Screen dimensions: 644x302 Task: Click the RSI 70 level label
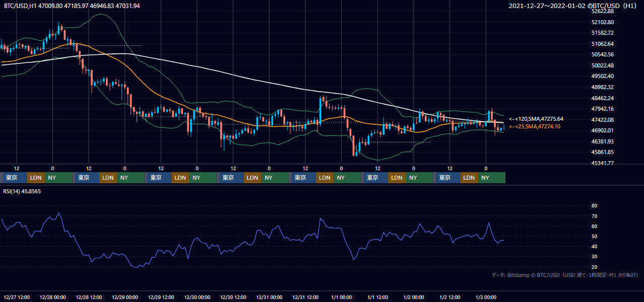[x=595, y=216]
